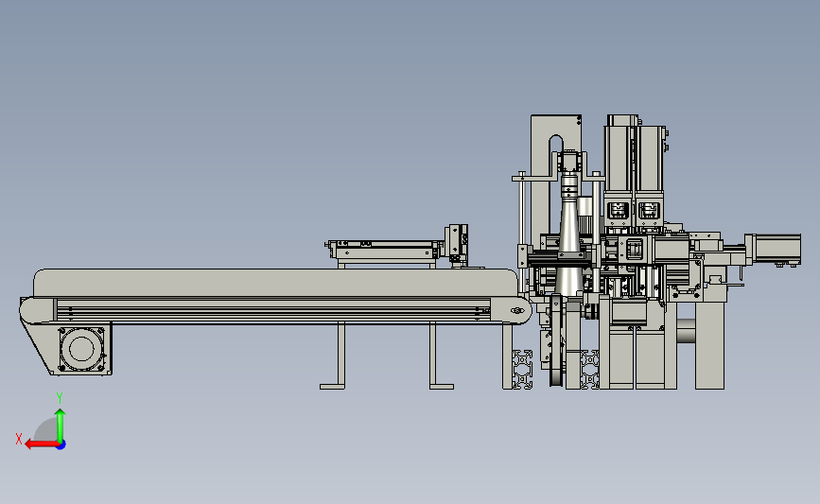Click the 'X' label of the coordinate triad

[19, 439]
